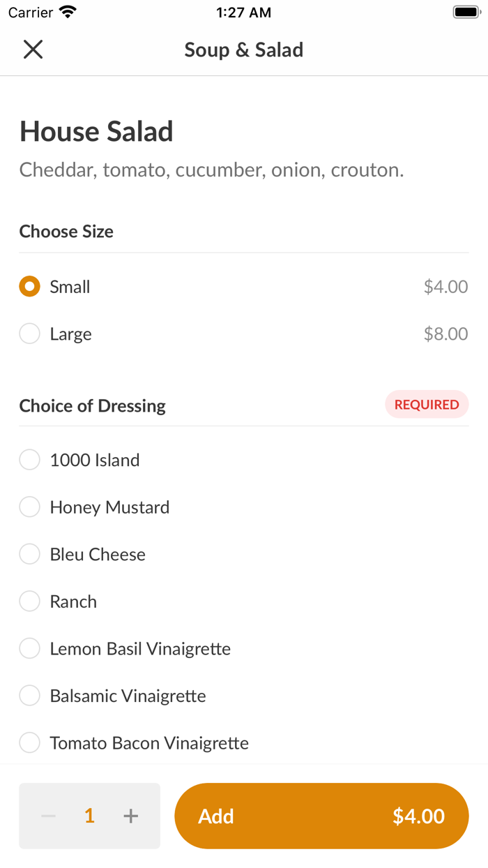Close the Soup & Salad item screen
Viewport: 488px width, 868px height.
(33, 50)
